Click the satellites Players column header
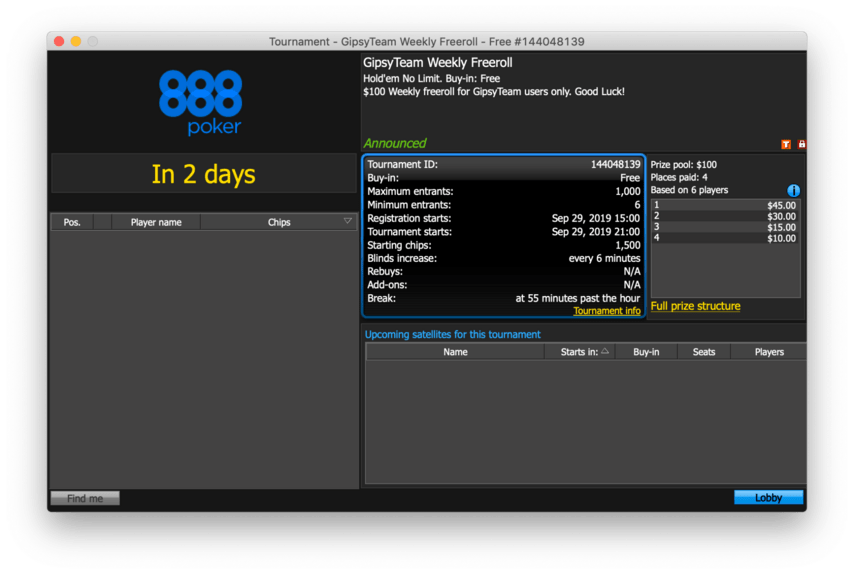This screenshot has width=854, height=574. pyautogui.click(x=769, y=352)
